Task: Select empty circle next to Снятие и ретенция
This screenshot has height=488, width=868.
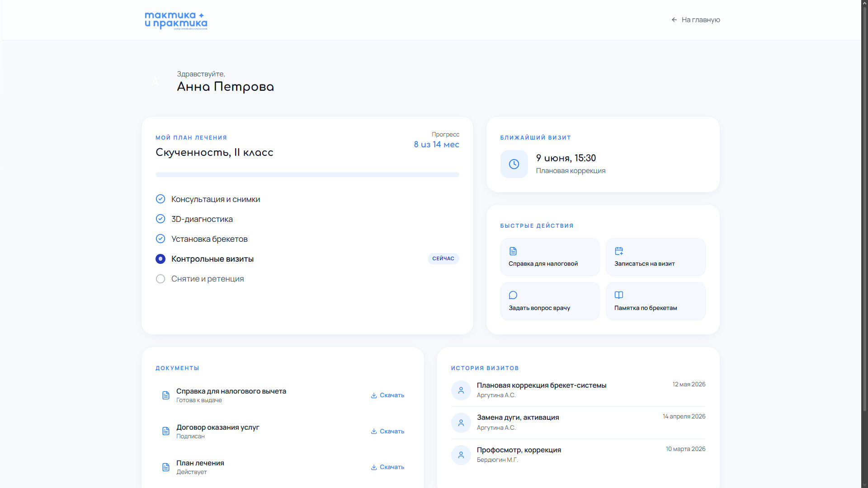Action: [160, 279]
